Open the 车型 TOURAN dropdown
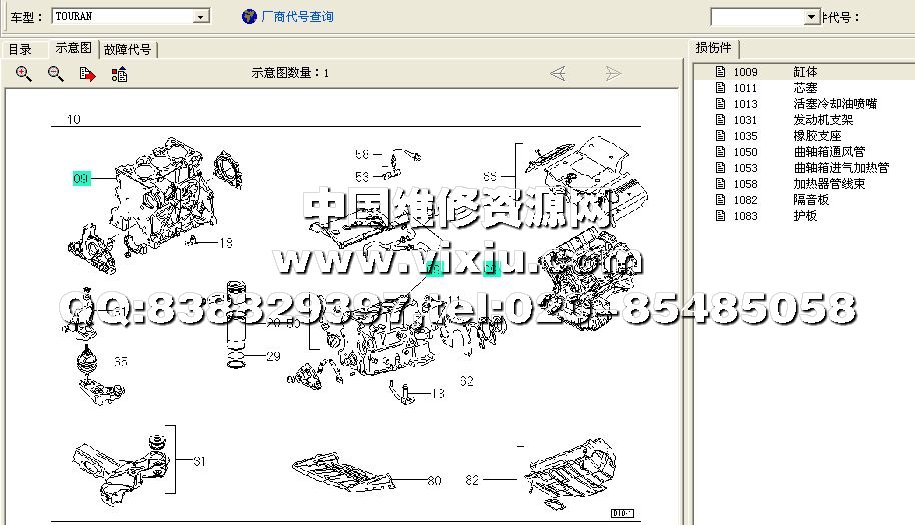Image resolution: width=915 pixels, height=525 pixels. click(x=201, y=17)
